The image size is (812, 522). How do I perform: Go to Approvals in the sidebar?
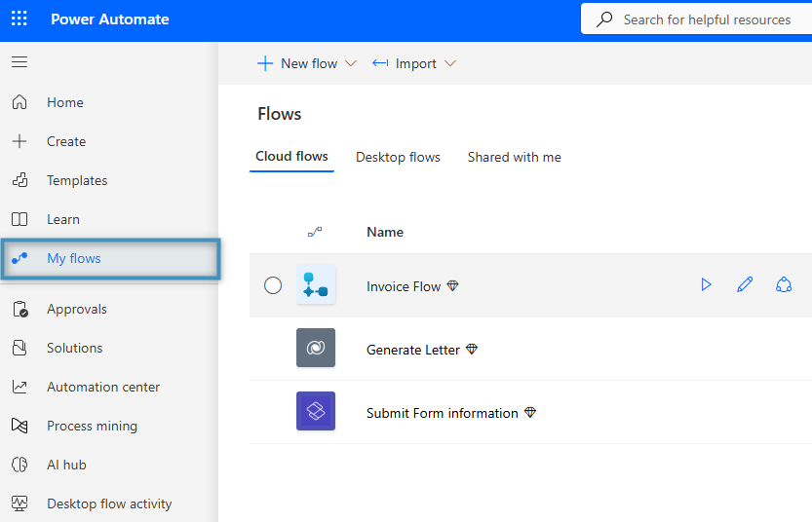77,309
